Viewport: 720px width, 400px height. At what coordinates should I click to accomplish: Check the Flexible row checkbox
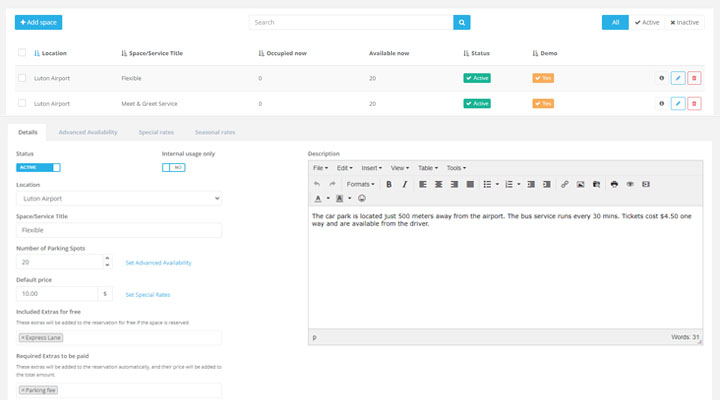click(x=22, y=77)
